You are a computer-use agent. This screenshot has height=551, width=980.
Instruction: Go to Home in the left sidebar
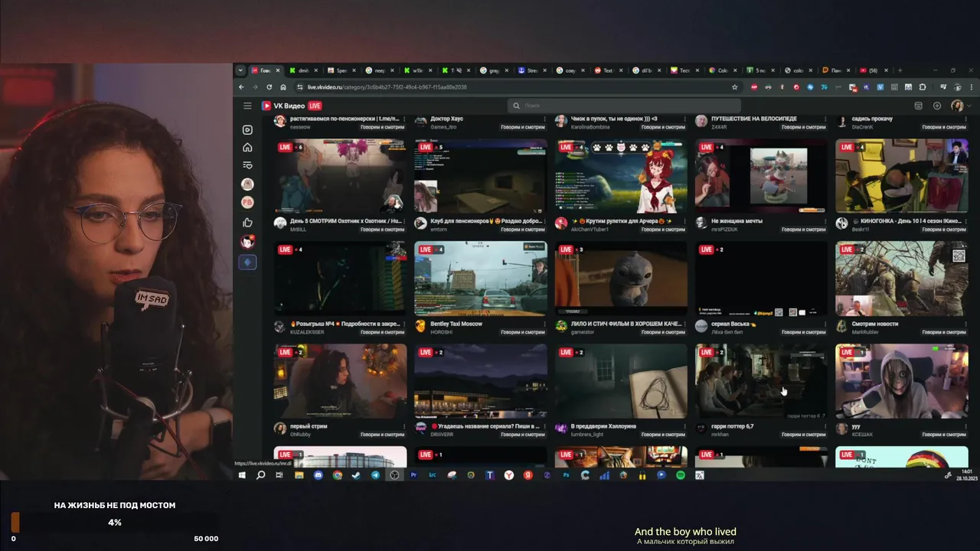pyautogui.click(x=247, y=147)
